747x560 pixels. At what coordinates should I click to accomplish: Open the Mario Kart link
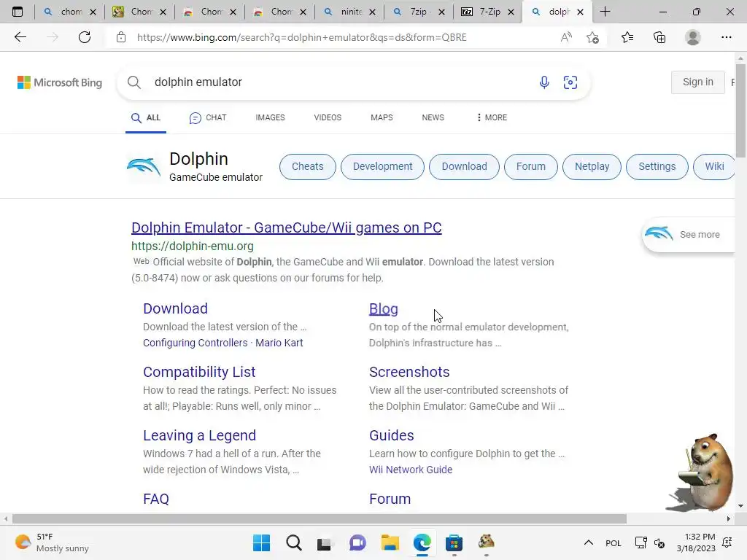(x=279, y=343)
